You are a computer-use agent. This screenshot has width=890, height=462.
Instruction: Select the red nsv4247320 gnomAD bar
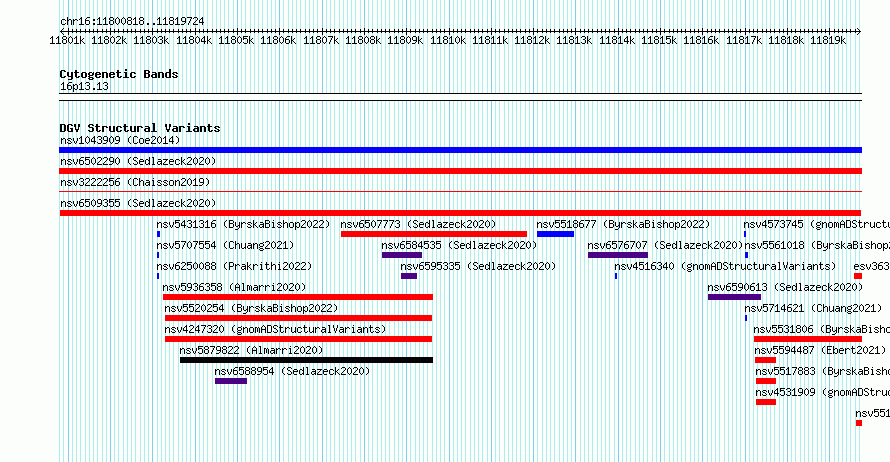coord(298,339)
